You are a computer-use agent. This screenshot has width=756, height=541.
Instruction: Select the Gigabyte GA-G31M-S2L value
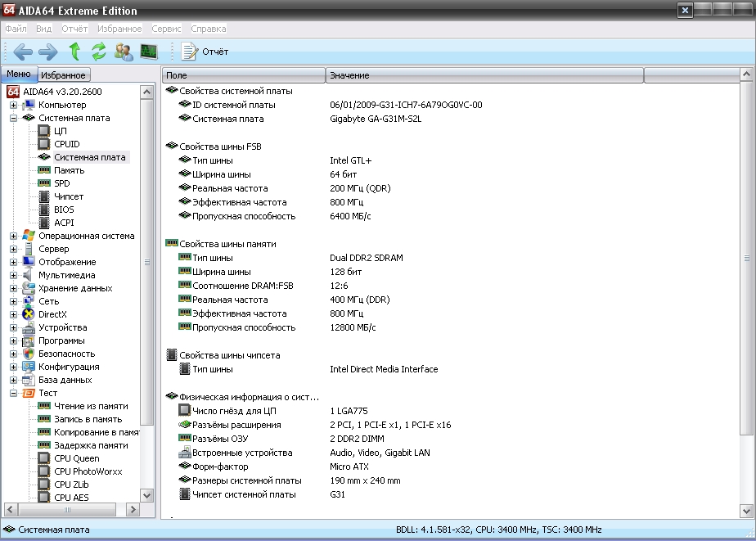pos(376,119)
